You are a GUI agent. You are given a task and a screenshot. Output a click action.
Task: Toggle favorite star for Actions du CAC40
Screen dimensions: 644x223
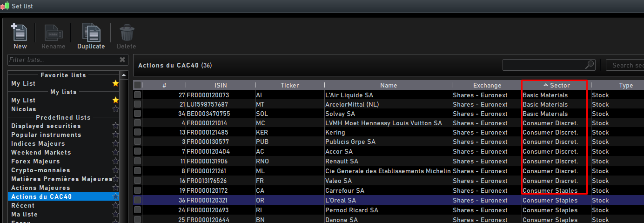click(115, 197)
